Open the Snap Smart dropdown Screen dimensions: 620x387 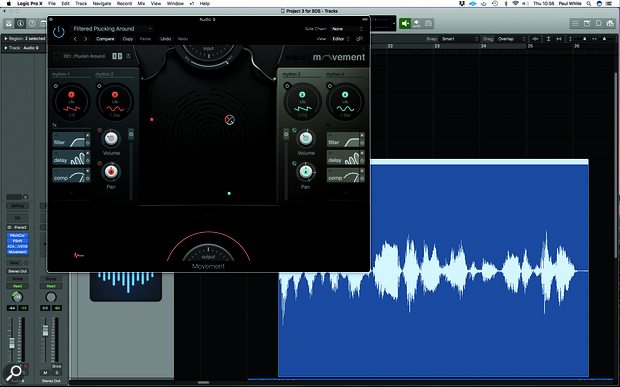tap(460, 39)
